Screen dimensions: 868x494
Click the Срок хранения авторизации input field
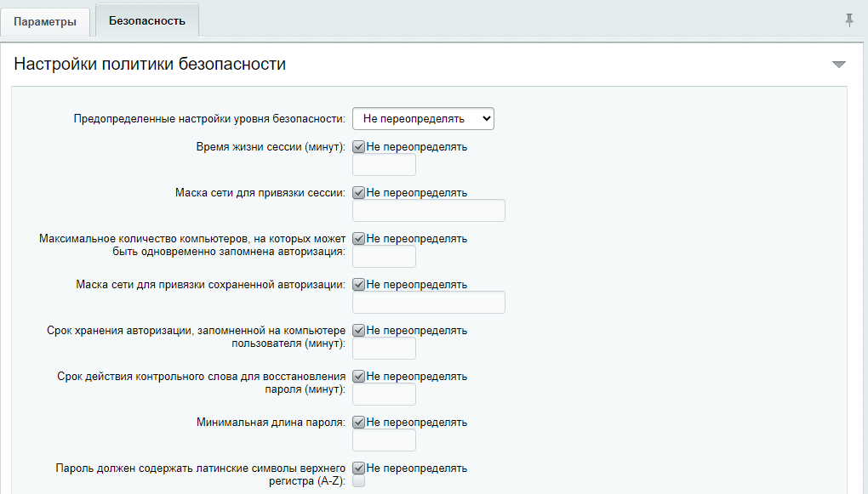click(x=384, y=349)
